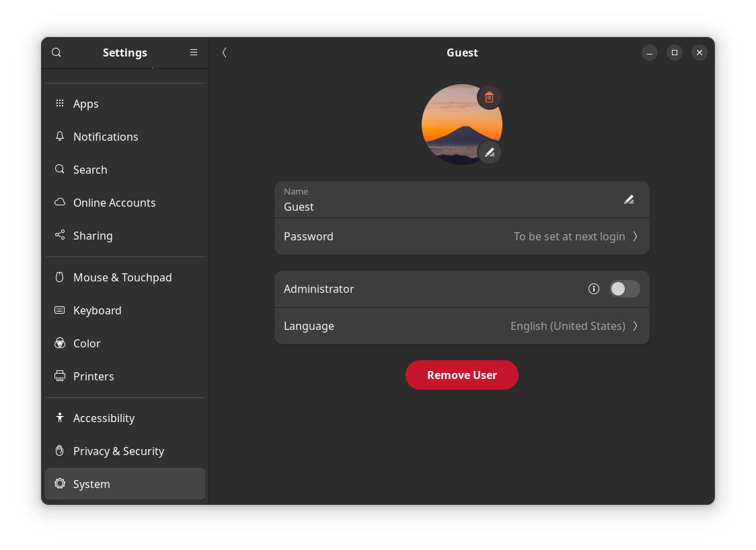Screen dimensions: 756x550
Task: Select the Notifications bell icon in sidebar
Action: click(x=59, y=136)
